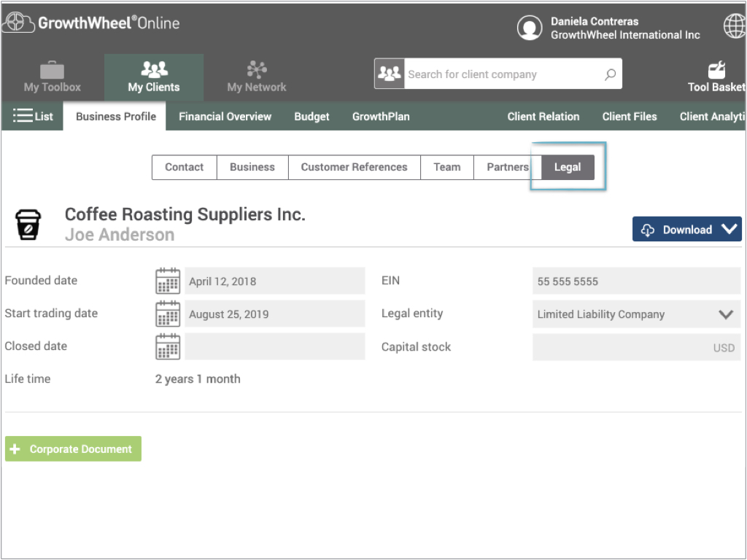Open the Budget tab
This screenshot has height=560, width=747.
[311, 117]
